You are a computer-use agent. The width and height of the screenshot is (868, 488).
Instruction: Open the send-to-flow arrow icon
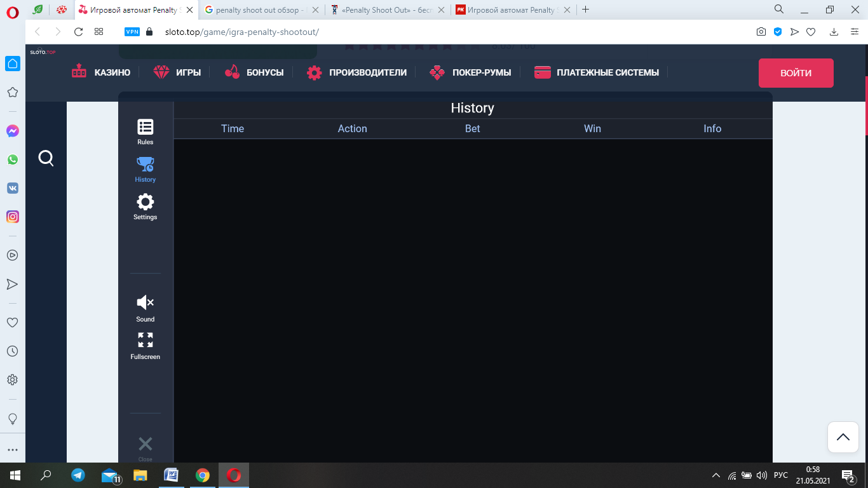(x=794, y=32)
